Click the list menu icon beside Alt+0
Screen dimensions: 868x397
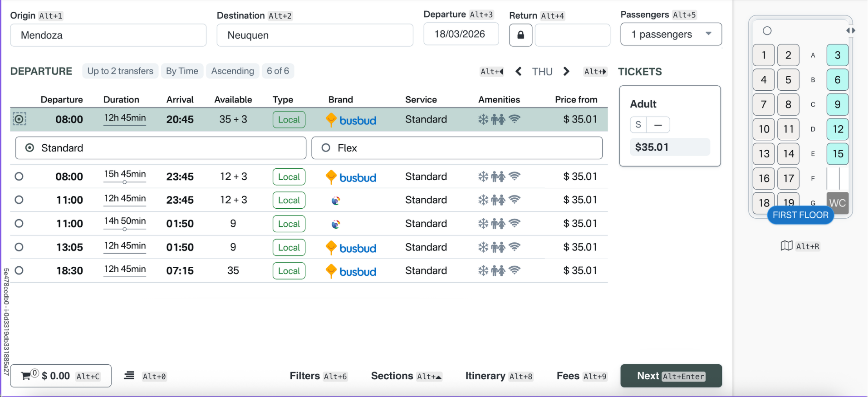coord(129,376)
